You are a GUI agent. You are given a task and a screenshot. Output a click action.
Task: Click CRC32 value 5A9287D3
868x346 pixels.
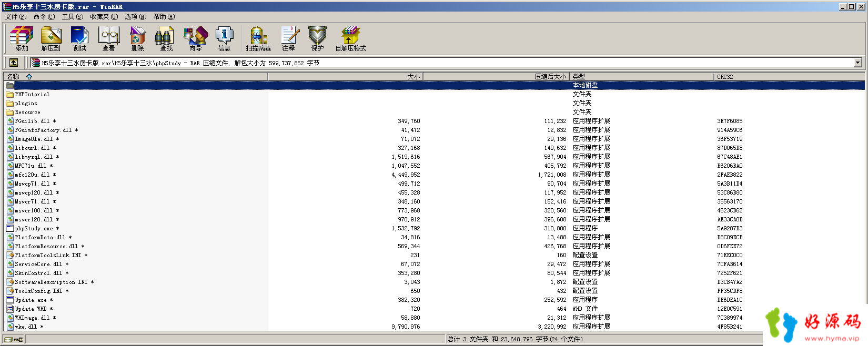[730, 228]
